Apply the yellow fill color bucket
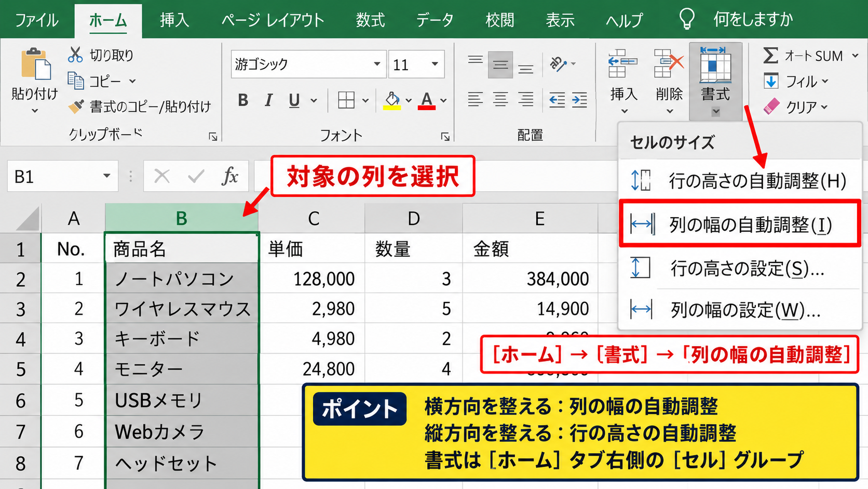This screenshot has height=489, width=868. click(392, 100)
